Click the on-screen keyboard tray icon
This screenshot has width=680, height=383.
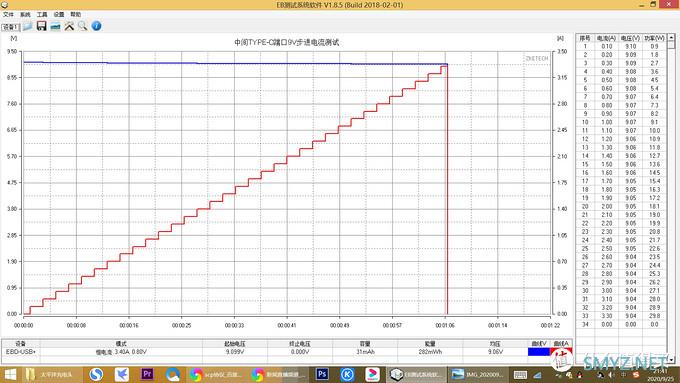tap(520, 375)
